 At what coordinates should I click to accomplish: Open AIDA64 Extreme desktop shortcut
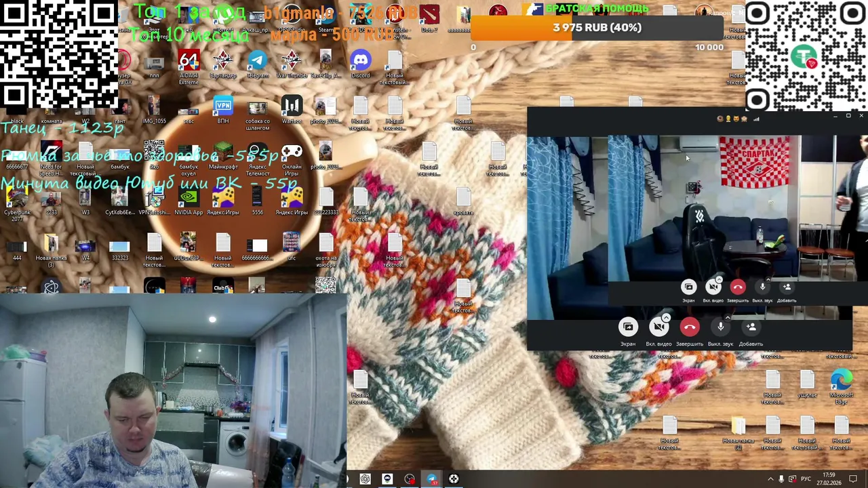[189, 66]
